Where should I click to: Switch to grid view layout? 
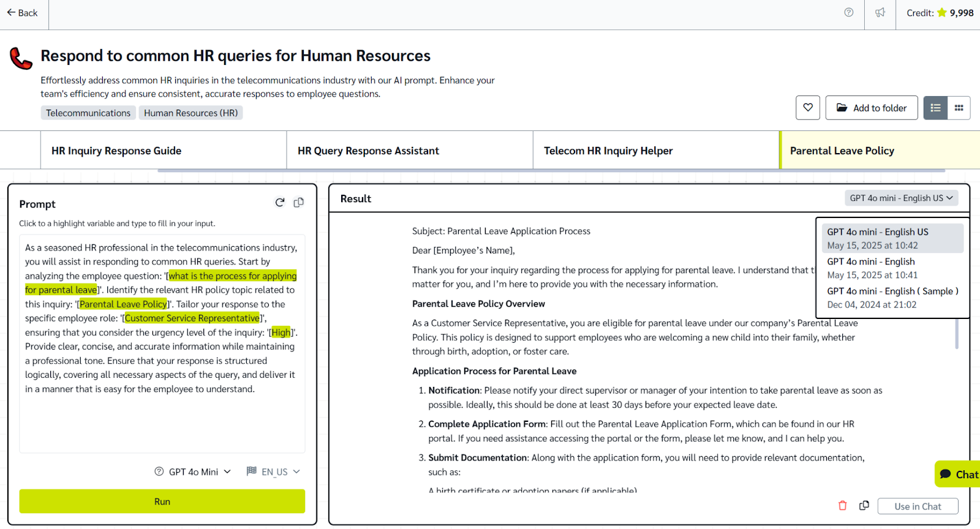pyautogui.click(x=959, y=108)
